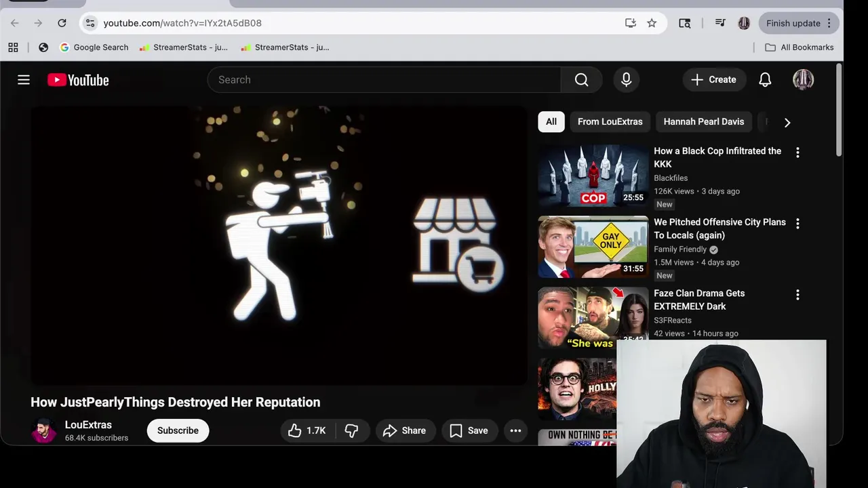This screenshot has height=488, width=868.
Task: Open options for Faze Clan Drama video
Action: [797, 294]
